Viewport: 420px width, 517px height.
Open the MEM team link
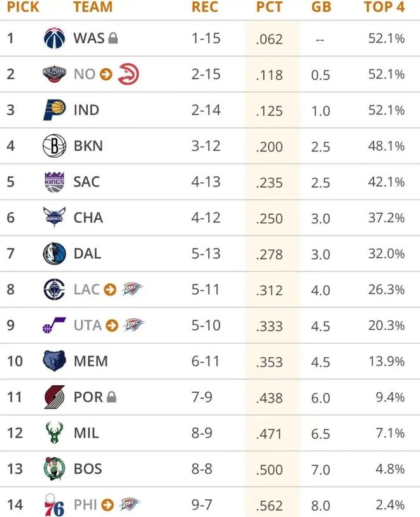pyautogui.click(x=90, y=361)
